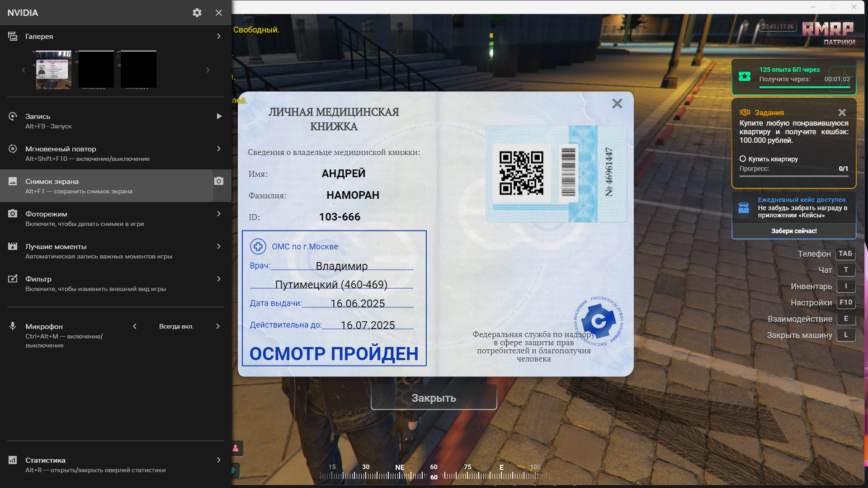868x488 pixels.
Task: Click the Микрофон microphone icon
Action: click(x=13, y=326)
